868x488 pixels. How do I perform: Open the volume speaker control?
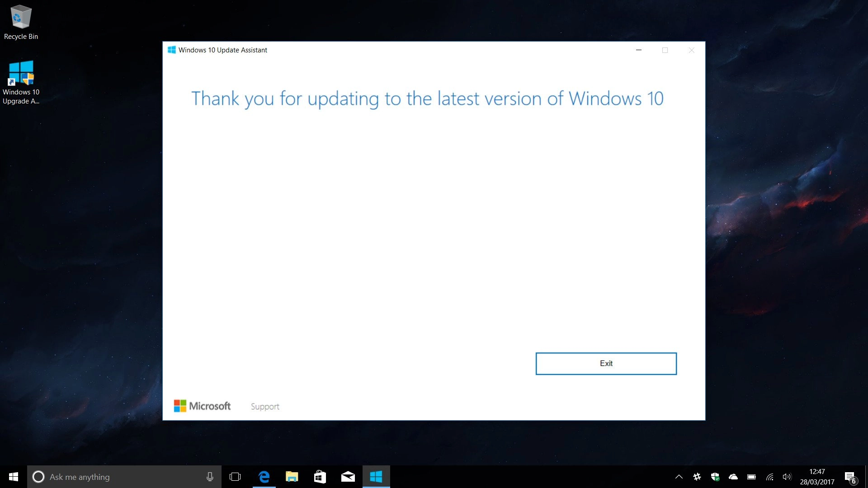point(787,477)
